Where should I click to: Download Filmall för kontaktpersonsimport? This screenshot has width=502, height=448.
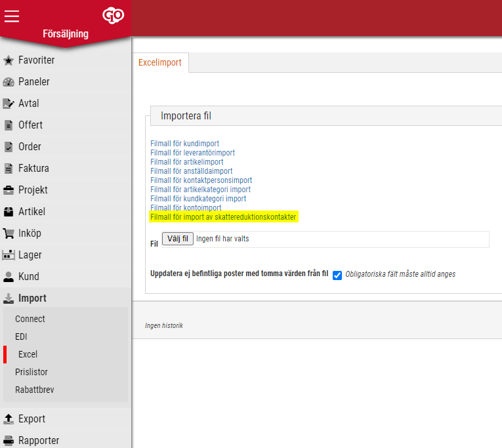tap(201, 180)
